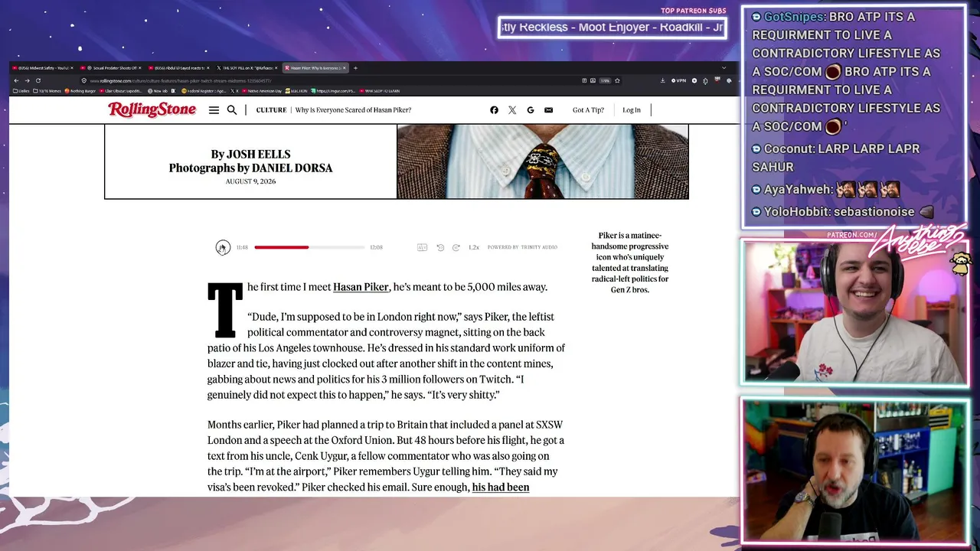
Task: Seek on the audio progress bar
Action: click(309, 247)
